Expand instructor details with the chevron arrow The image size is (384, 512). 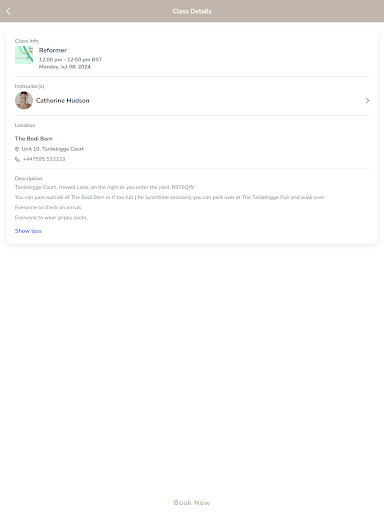tap(367, 100)
